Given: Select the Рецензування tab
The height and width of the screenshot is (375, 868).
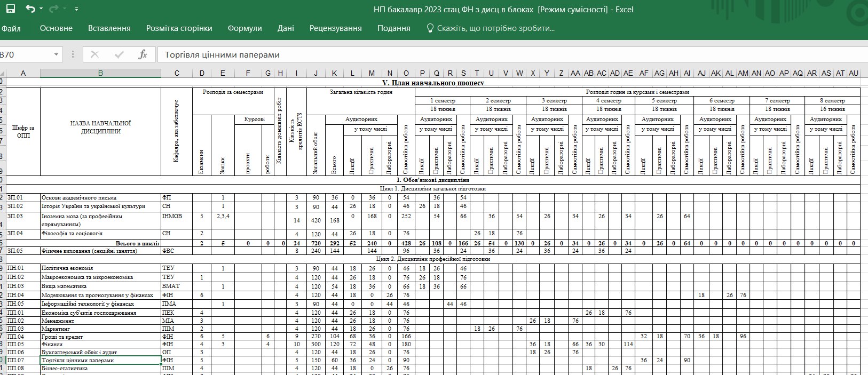Looking at the screenshot, I should [x=335, y=28].
